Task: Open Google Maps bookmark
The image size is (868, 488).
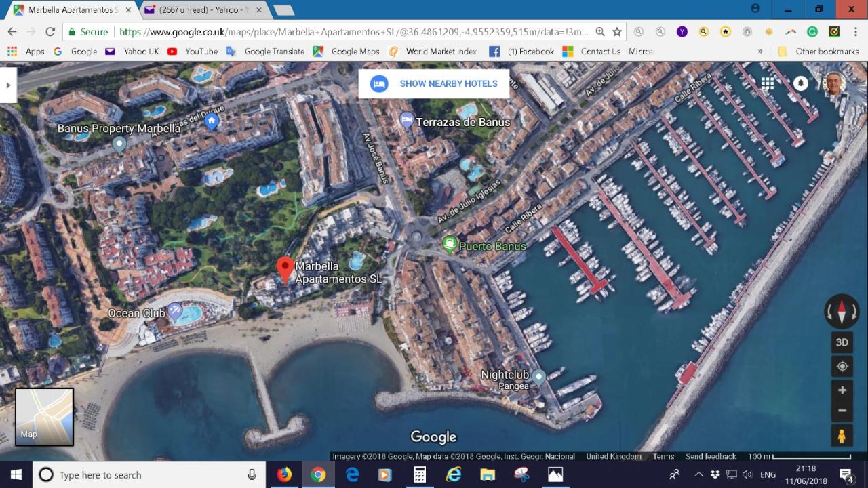Action: tap(346, 52)
